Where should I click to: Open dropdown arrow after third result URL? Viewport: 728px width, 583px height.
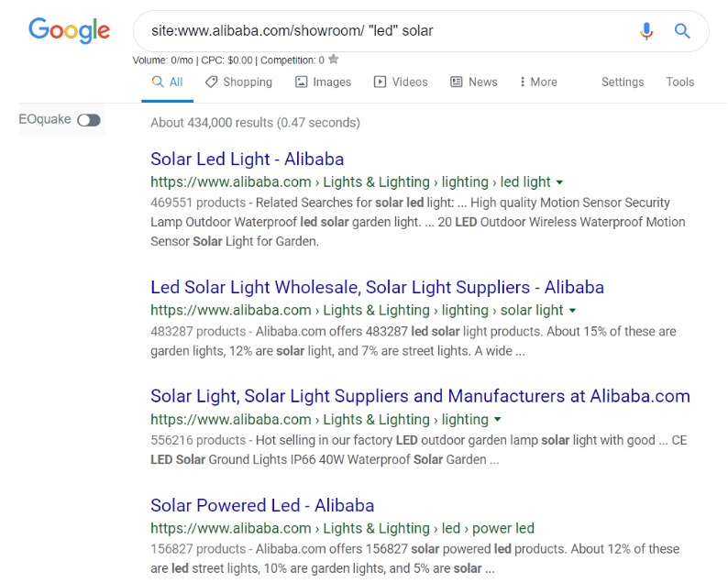pos(498,420)
